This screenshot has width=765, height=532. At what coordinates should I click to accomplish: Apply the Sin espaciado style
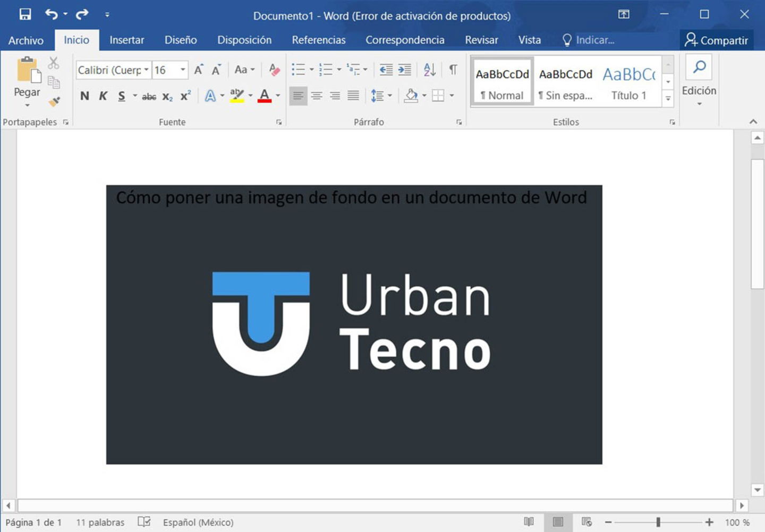[565, 82]
